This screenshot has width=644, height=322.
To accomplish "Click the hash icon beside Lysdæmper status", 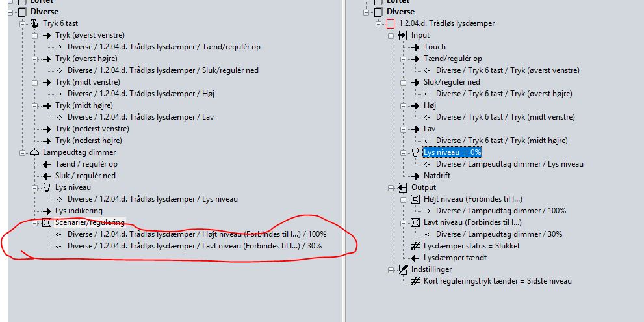I will pyautogui.click(x=415, y=246).
